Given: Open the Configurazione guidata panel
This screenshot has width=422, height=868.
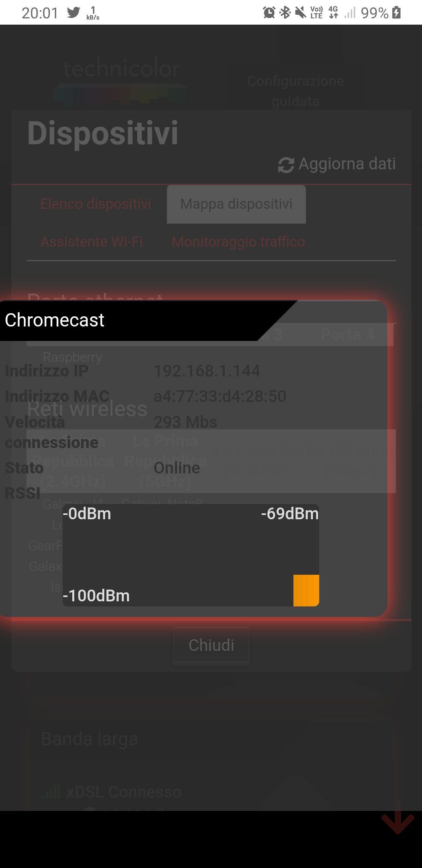Looking at the screenshot, I should (x=295, y=91).
